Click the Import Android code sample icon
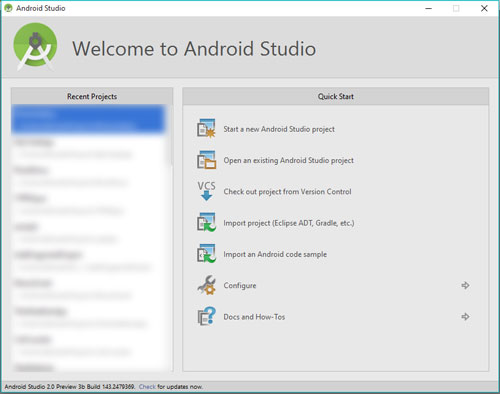500x394 pixels. click(x=206, y=254)
